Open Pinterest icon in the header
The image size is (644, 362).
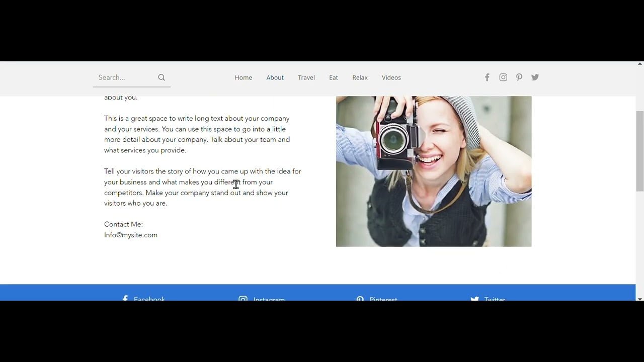click(x=519, y=77)
